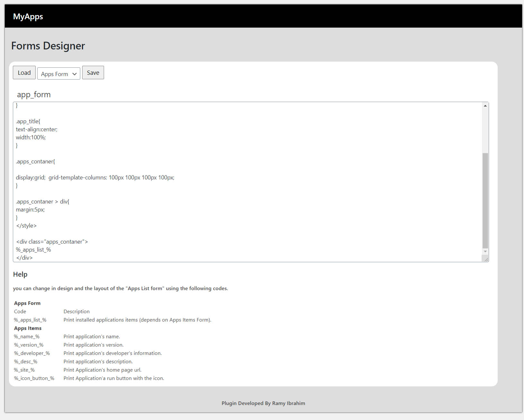Click the %_apps_list_% line in editor
Image resolution: width=524 pixels, height=420 pixels.
click(x=33, y=250)
